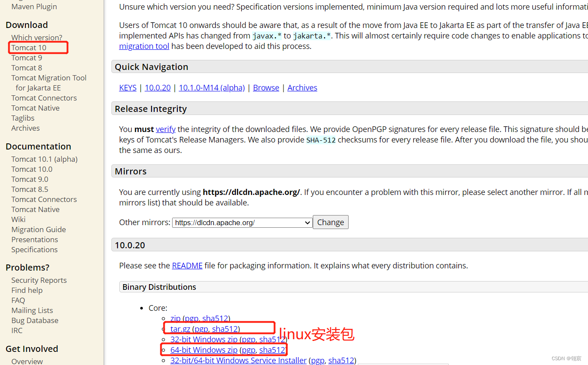Open the Migration Guide

coord(38,229)
